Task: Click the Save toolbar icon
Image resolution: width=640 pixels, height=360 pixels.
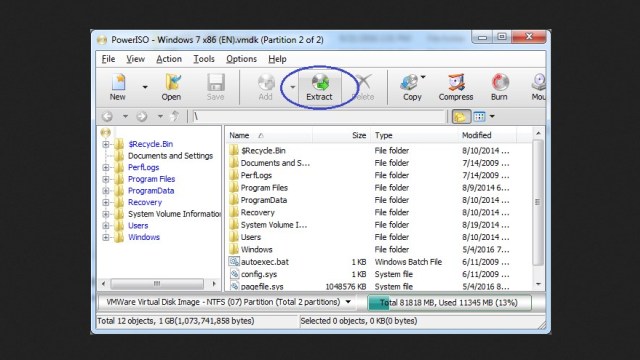Action: point(216,87)
